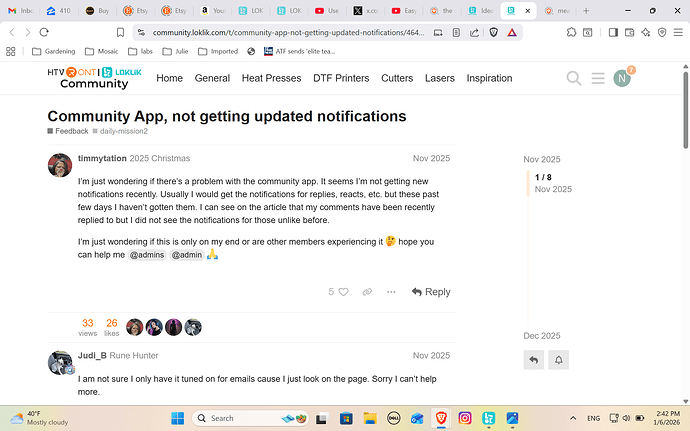Viewport: 690px width, 431px height.
Task: Reply to timmytation's post
Action: [x=431, y=292]
